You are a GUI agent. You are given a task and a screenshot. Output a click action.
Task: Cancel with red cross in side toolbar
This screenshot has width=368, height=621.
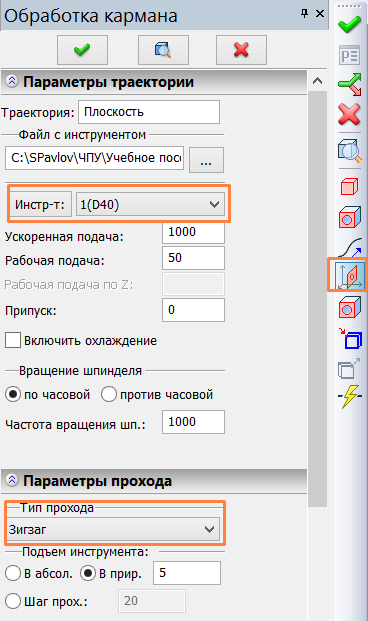click(349, 114)
